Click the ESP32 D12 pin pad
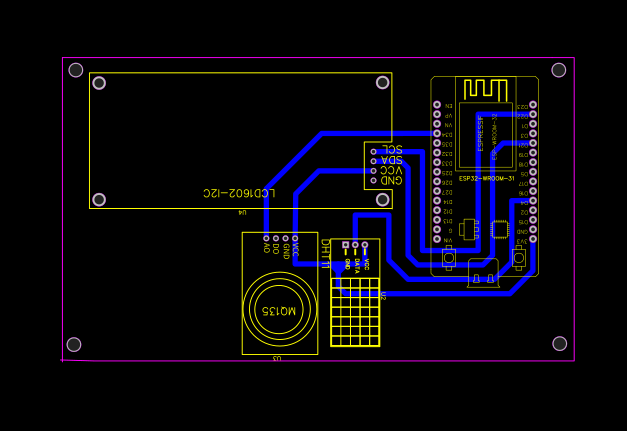This screenshot has height=431, width=627. 437,210
